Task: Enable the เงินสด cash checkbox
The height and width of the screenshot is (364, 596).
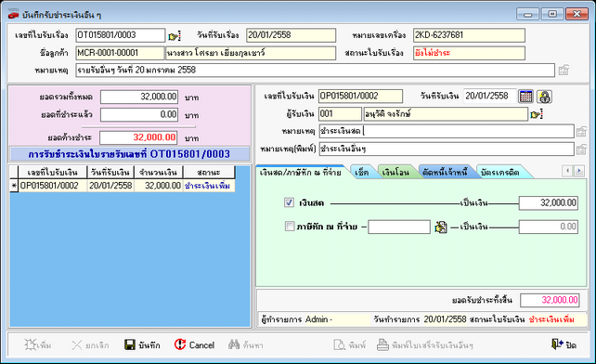Action: click(290, 202)
